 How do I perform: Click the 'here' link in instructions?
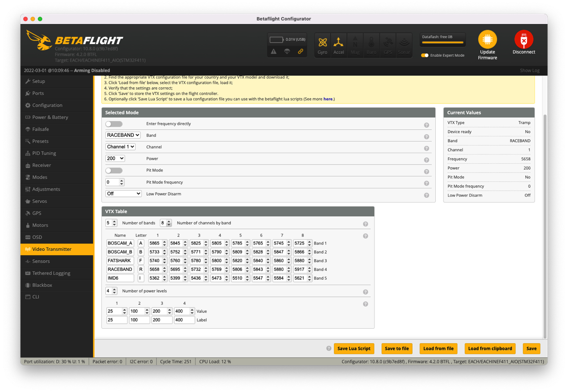(x=328, y=99)
